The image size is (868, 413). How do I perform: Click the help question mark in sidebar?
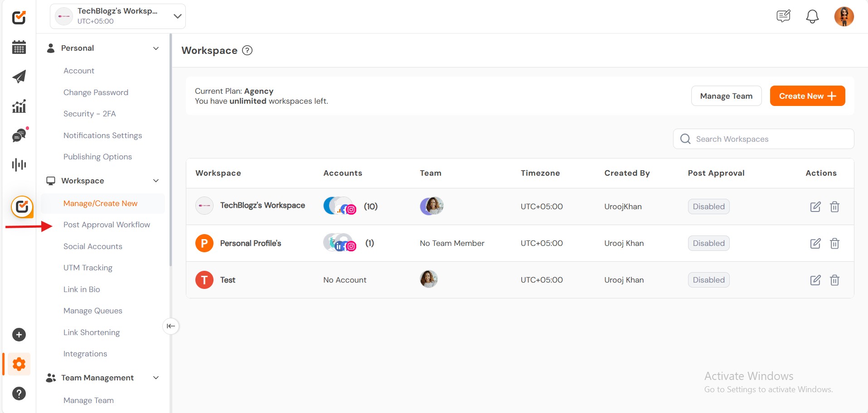pyautogui.click(x=19, y=394)
